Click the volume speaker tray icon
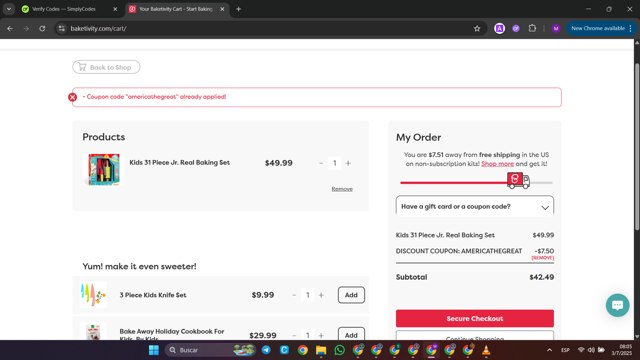Screen dimensions: 640x360 (x=591, y=350)
